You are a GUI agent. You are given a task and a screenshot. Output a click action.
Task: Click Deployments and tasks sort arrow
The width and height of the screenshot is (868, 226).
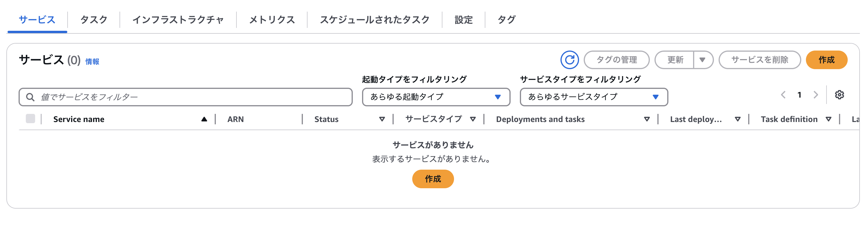647,119
